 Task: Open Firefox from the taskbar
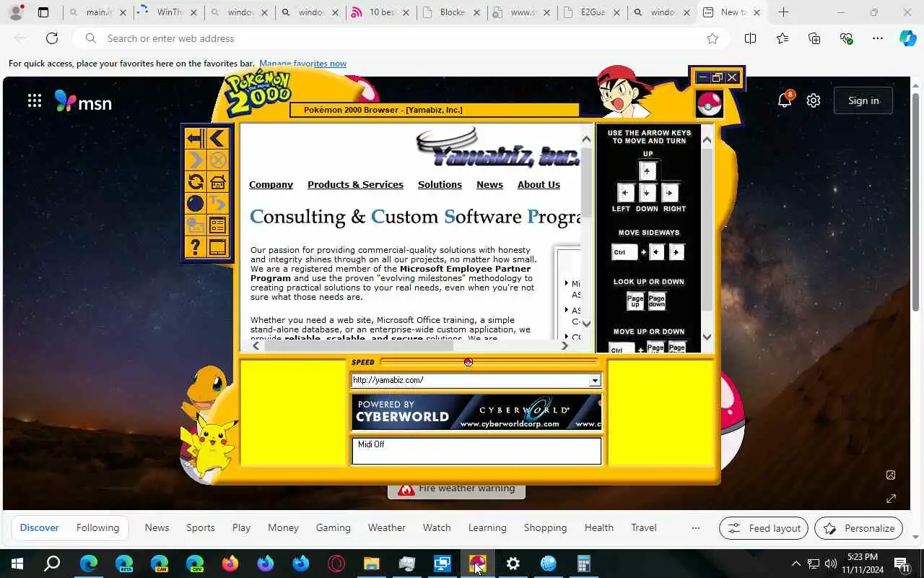point(230,564)
